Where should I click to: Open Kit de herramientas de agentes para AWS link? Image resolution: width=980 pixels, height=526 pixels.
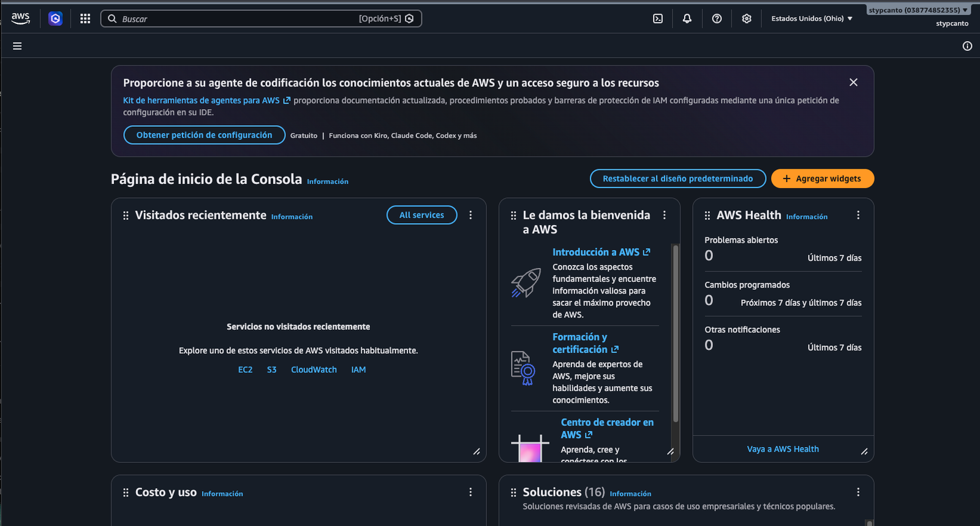click(206, 101)
